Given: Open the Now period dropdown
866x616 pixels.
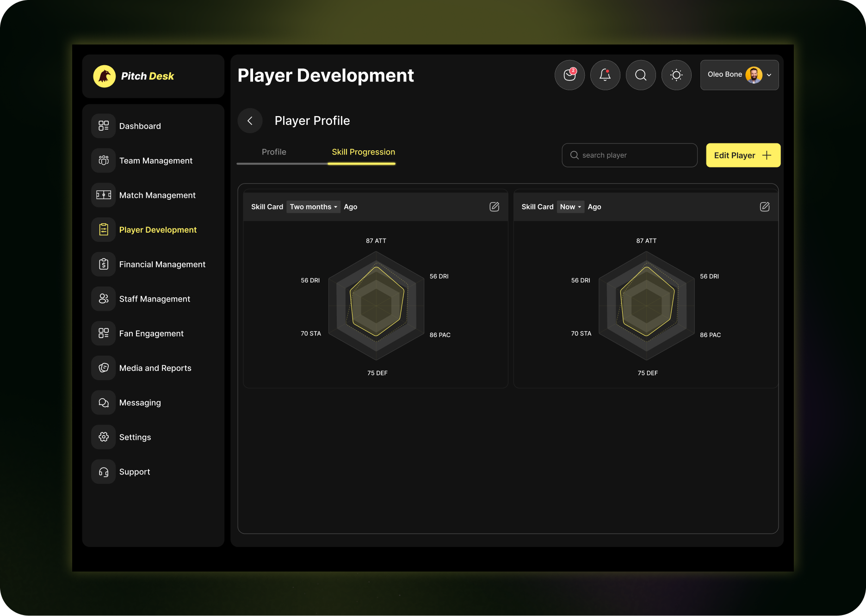Looking at the screenshot, I should 570,207.
